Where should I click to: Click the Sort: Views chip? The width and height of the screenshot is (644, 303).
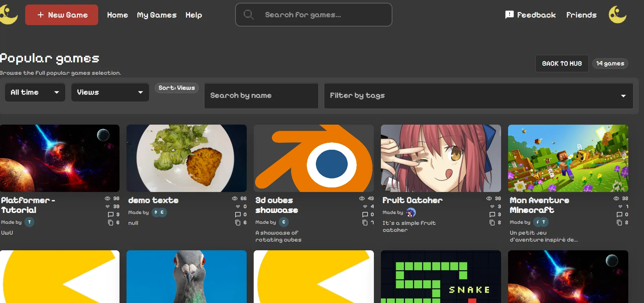click(177, 88)
